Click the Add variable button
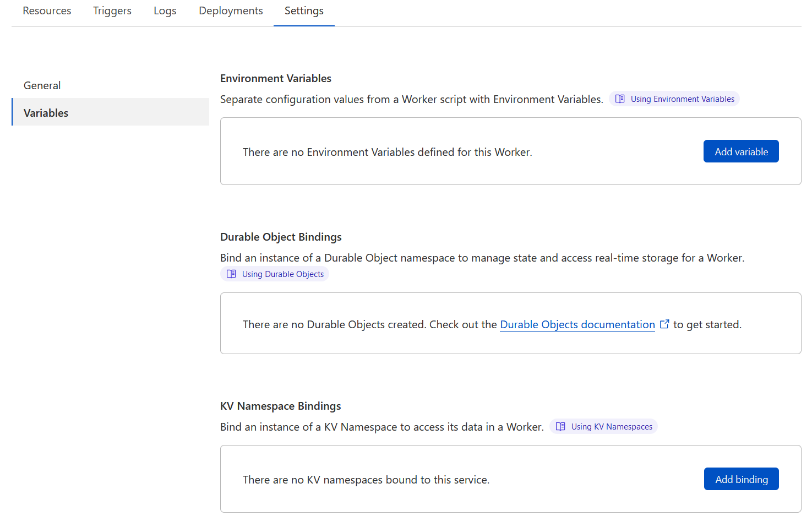This screenshot has height=516, width=812. pyautogui.click(x=741, y=151)
